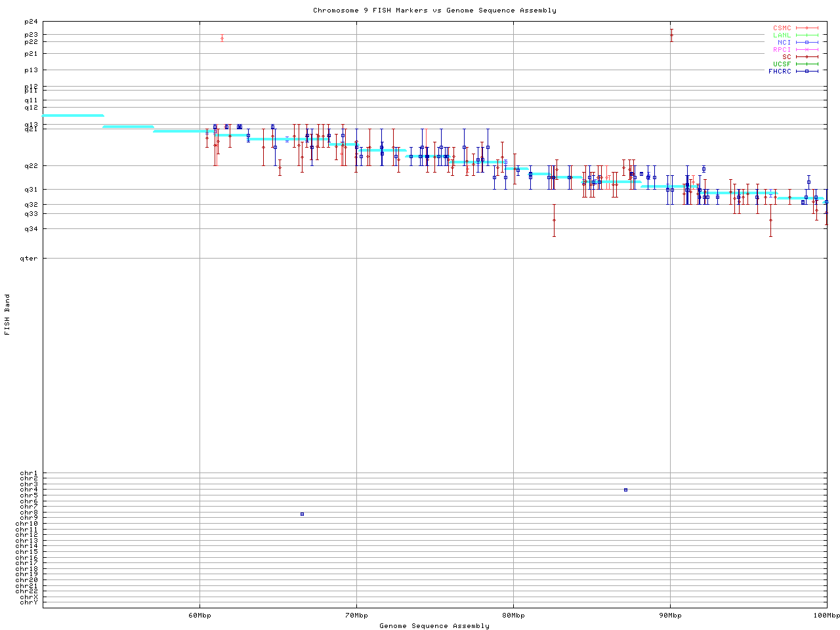Image resolution: width=840 pixels, height=630 pixels.
Task: Click the blue square marker on chr4 row
Action: pos(625,490)
